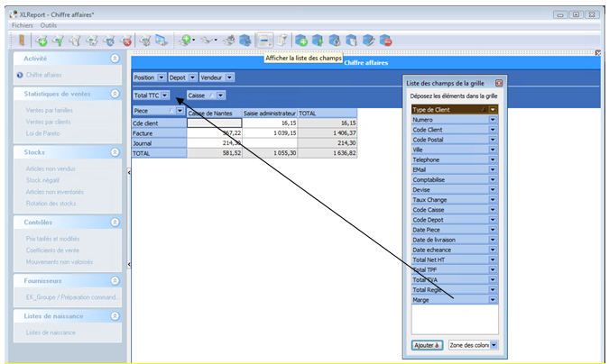Open the Total TTC field dropdown

pos(165,96)
